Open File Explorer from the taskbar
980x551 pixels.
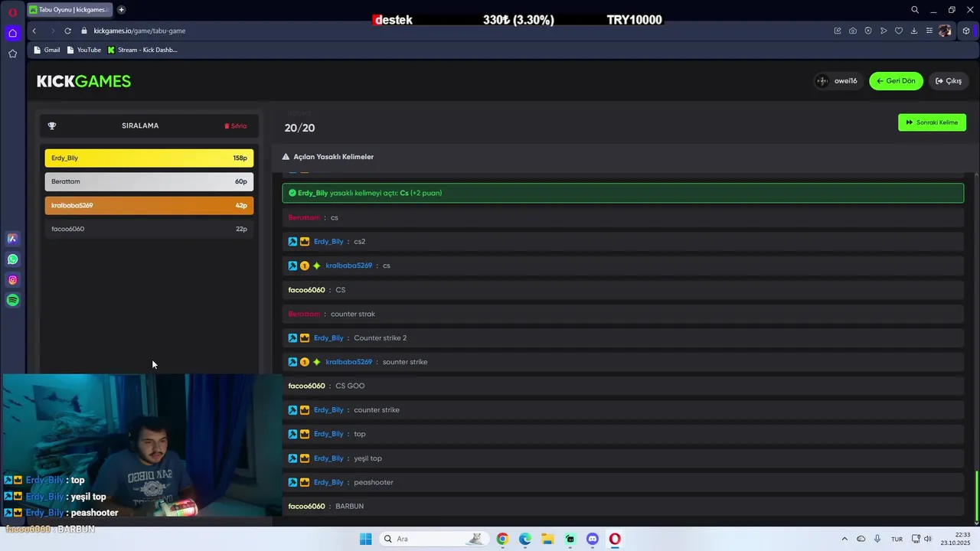pos(547,539)
